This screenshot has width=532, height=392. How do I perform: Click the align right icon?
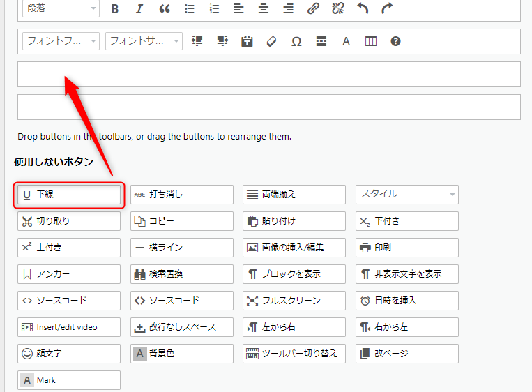tap(288, 8)
